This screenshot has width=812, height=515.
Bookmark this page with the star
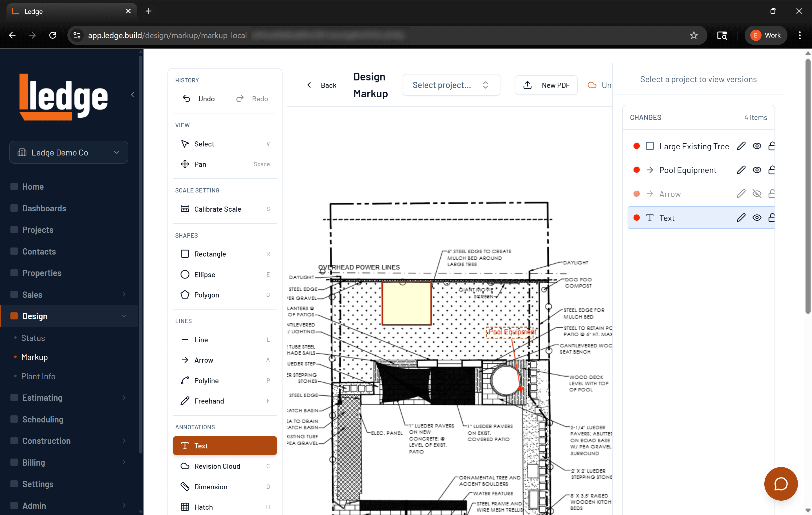pos(694,35)
